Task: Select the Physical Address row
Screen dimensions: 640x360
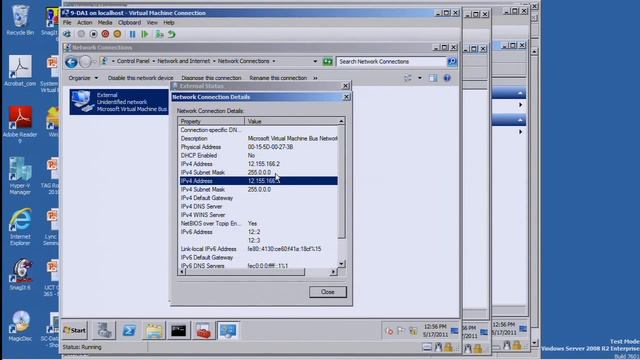Action: tap(258, 147)
